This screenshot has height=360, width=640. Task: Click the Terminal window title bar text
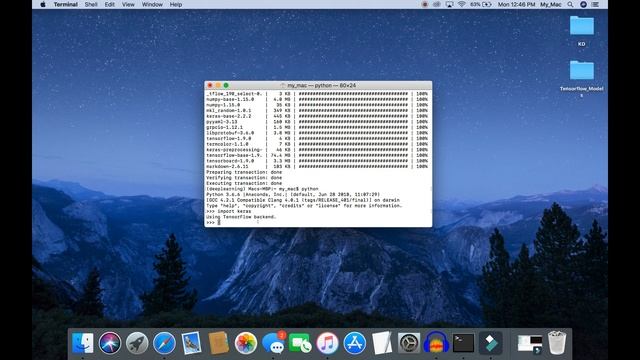(x=321, y=85)
